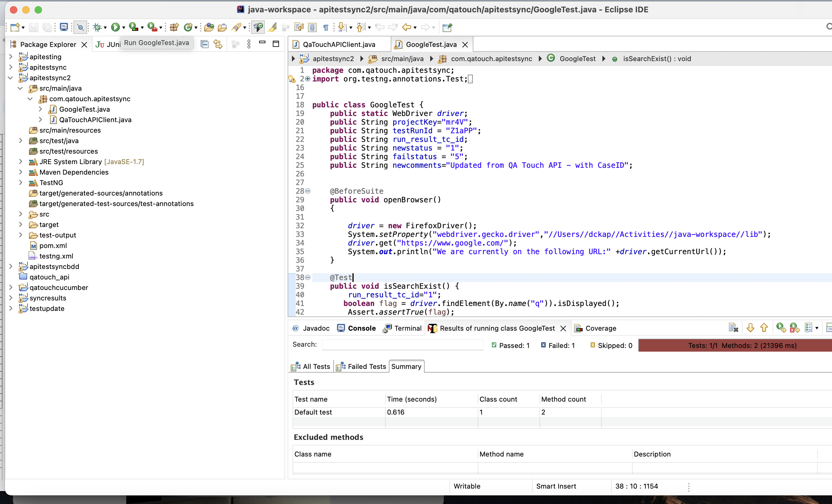Expand the apitesting project
Screen dimensions: 832x504
[10, 57]
